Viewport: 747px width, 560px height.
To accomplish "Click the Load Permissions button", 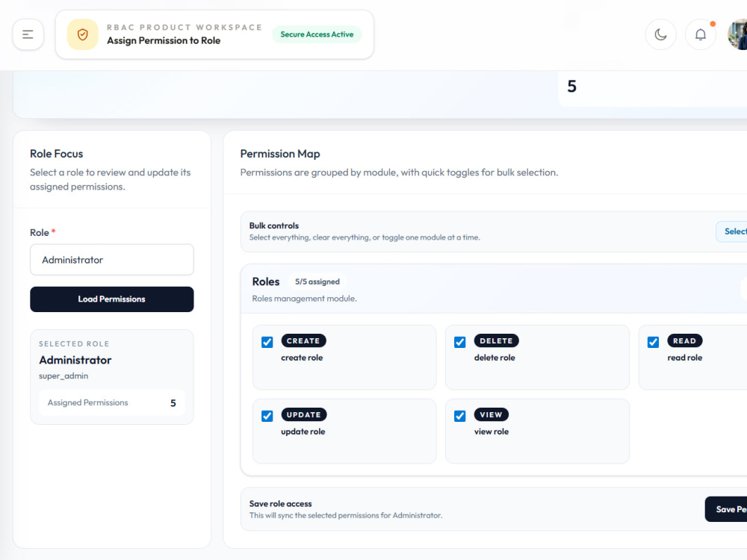I will [112, 299].
